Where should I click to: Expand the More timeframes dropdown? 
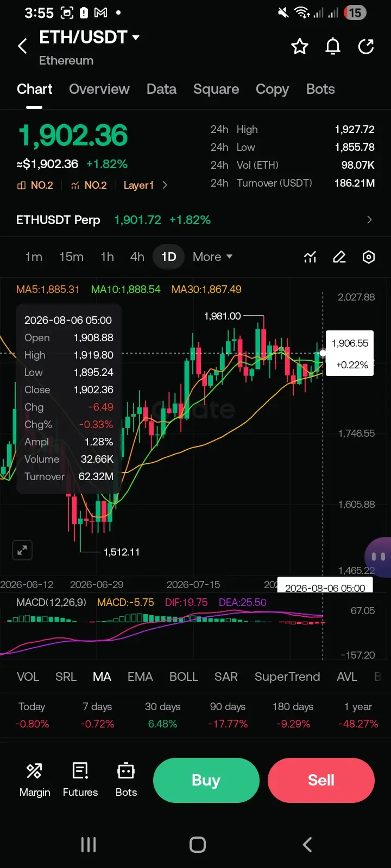(212, 257)
